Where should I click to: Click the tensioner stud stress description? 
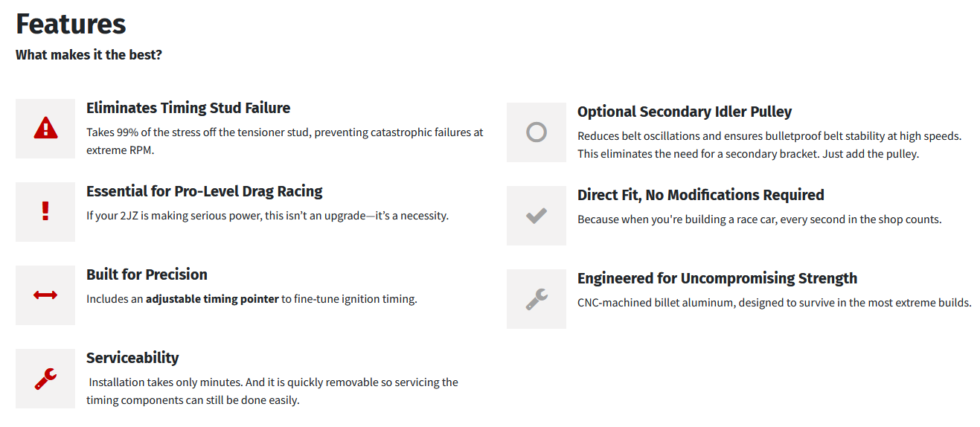[x=285, y=141]
